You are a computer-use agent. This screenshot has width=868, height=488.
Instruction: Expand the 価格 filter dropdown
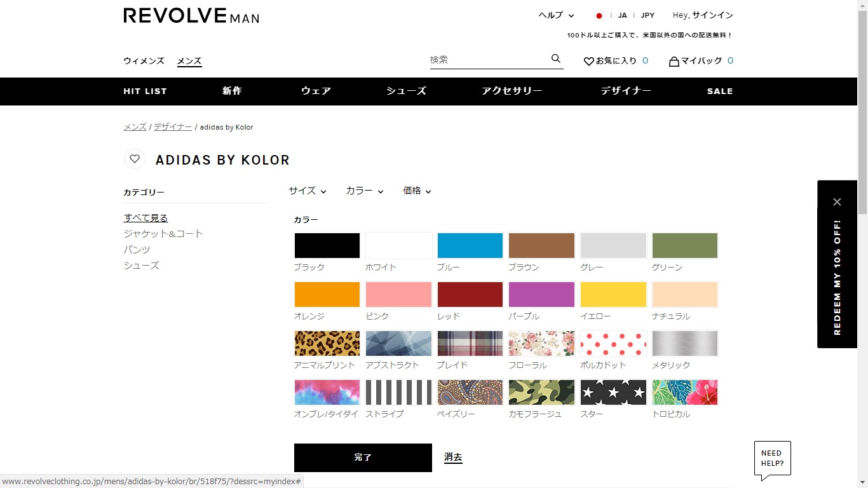[417, 191]
